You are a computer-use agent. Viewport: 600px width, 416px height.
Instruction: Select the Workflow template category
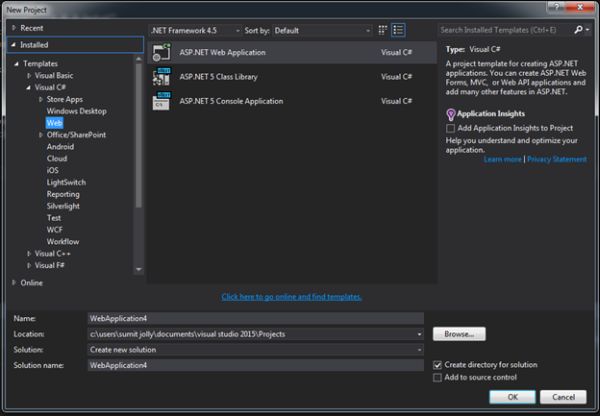pos(63,242)
